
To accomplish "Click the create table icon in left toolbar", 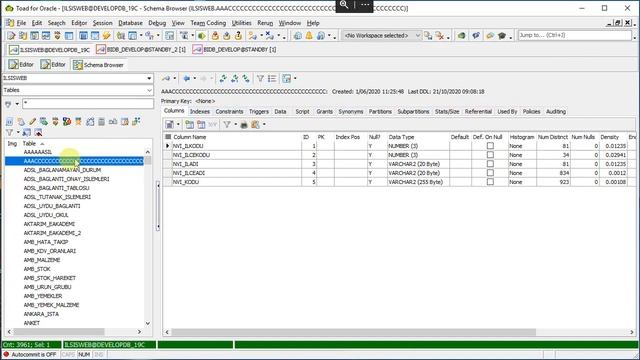I will pos(21,122).
